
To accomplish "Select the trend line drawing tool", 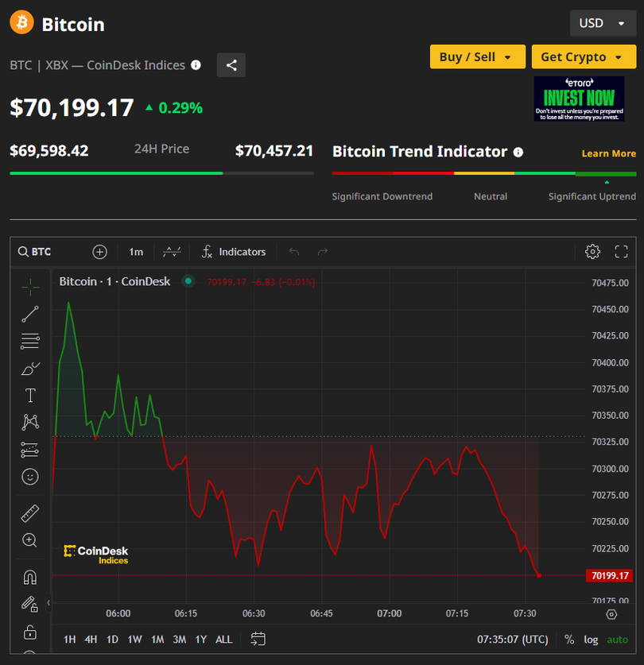I will click(30, 314).
